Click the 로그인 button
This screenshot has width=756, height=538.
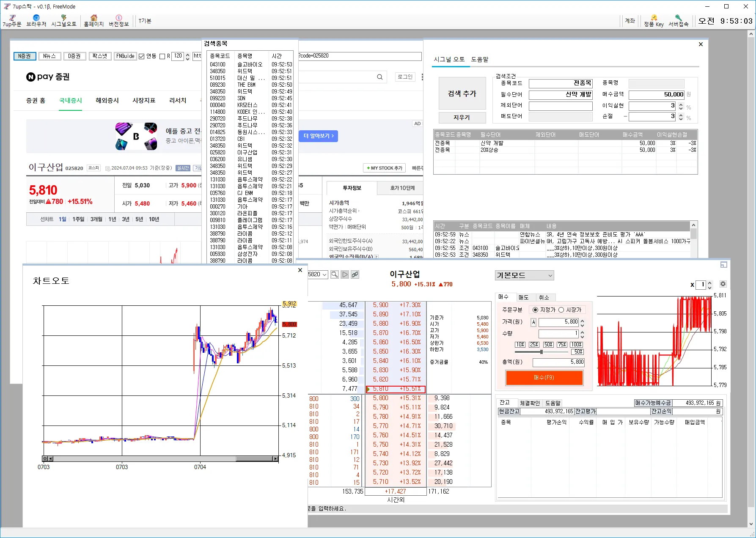405,77
